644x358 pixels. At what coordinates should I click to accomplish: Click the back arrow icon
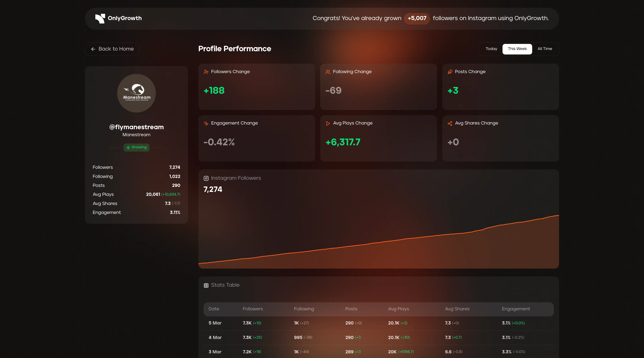pos(93,49)
